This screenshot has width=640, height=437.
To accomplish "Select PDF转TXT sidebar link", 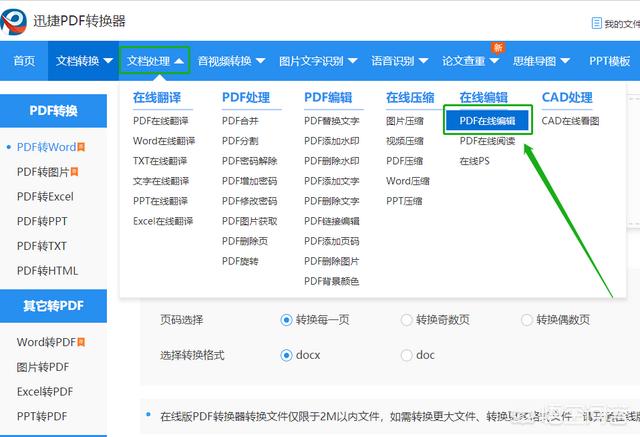I will tap(42, 246).
